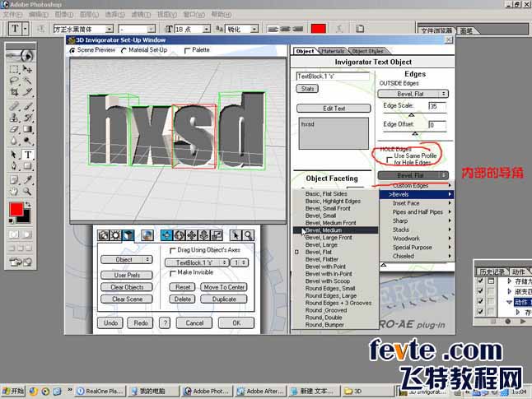Viewport: 532px width, 399px height.
Task: Click the red text color swatch
Action: pos(318,29)
